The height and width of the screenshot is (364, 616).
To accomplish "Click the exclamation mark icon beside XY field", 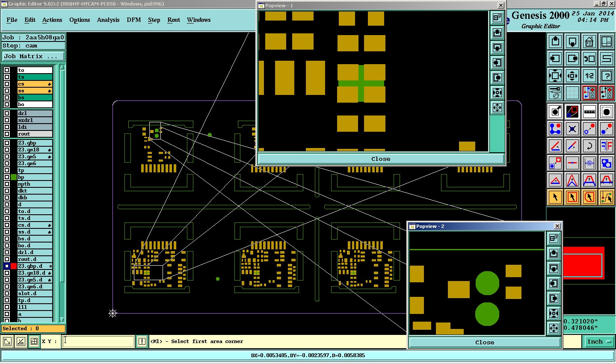I will pos(142,341).
